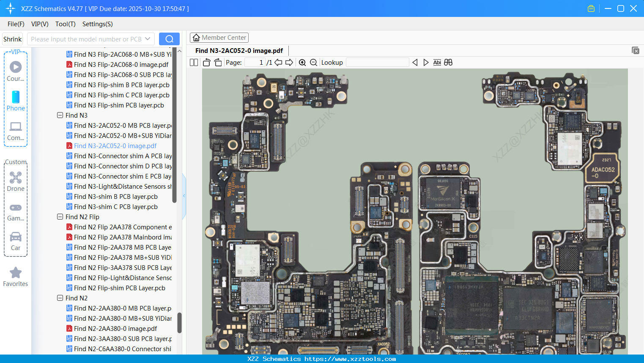Select the Car category
Screen dimensions: 644x363
tap(16, 241)
